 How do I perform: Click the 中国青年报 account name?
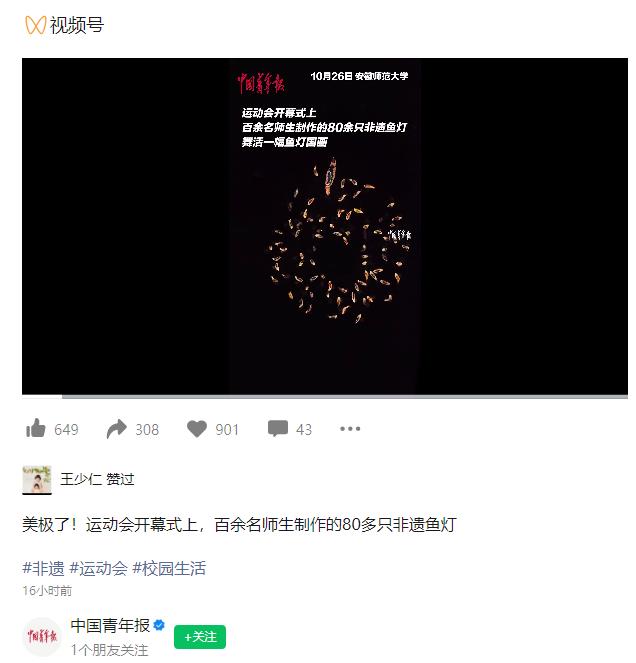110,625
